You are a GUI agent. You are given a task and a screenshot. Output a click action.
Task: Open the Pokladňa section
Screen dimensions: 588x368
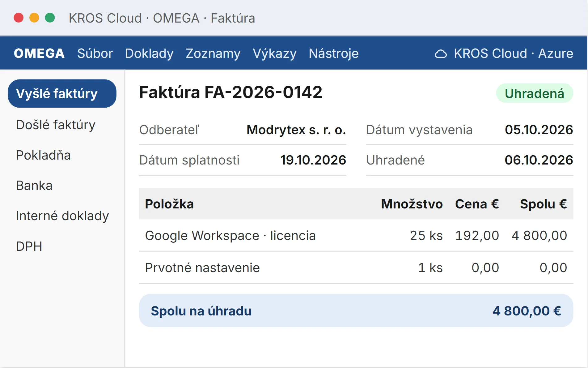tap(43, 155)
